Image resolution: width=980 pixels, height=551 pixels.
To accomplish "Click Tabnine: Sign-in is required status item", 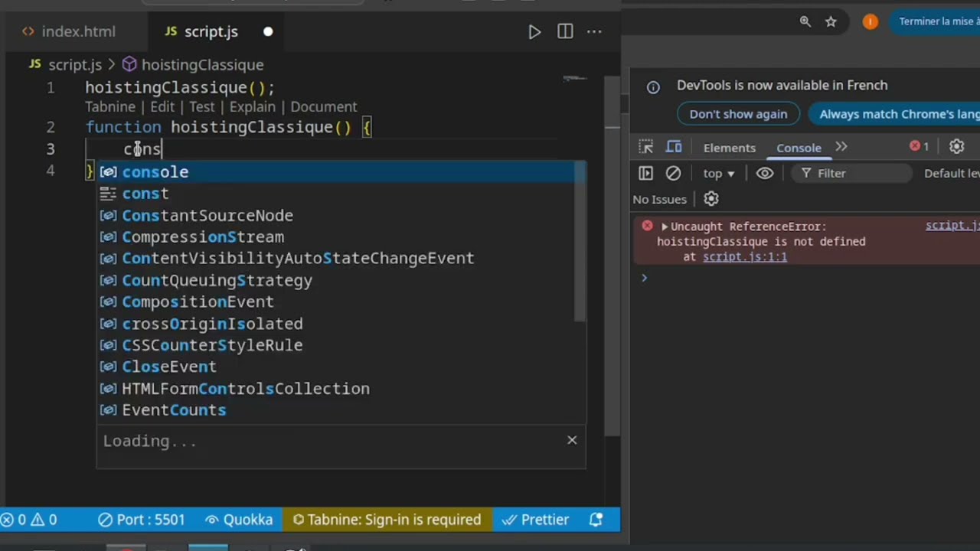I will click(x=387, y=520).
